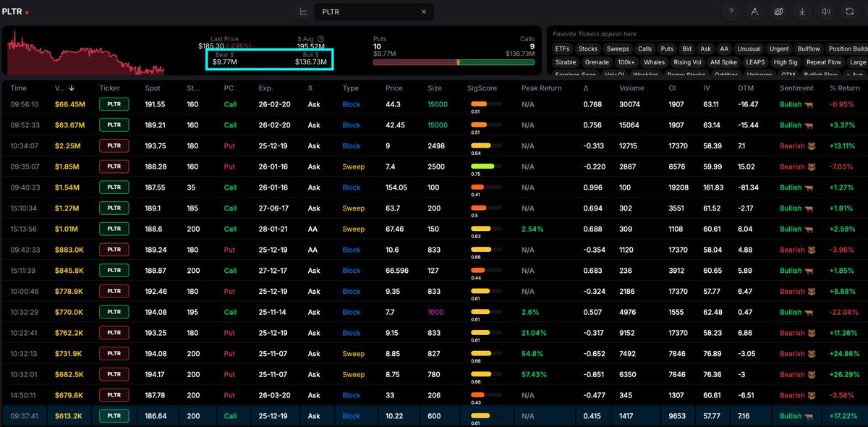Click the Sweep type in 10:32:01 row
The width and height of the screenshot is (868, 427).
[x=354, y=374]
